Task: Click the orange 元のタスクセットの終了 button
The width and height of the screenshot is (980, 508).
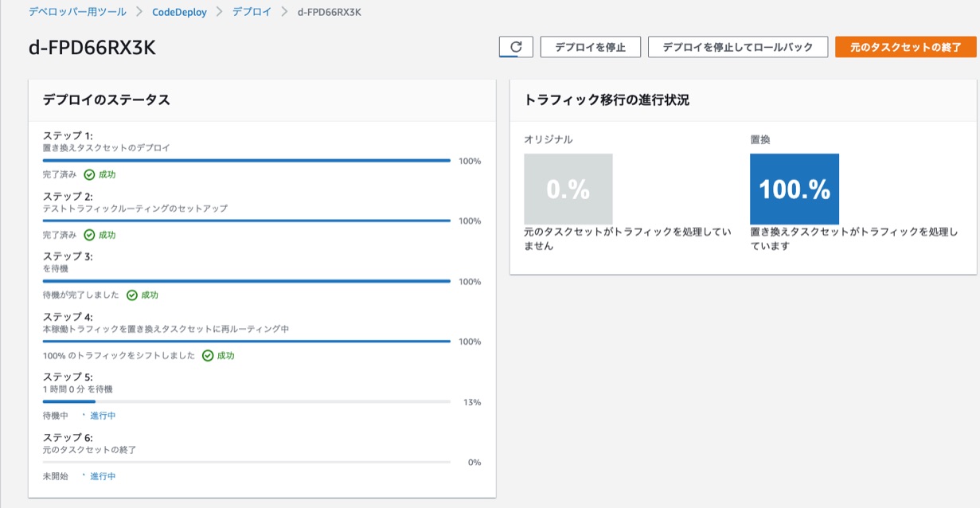Action: coord(904,46)
